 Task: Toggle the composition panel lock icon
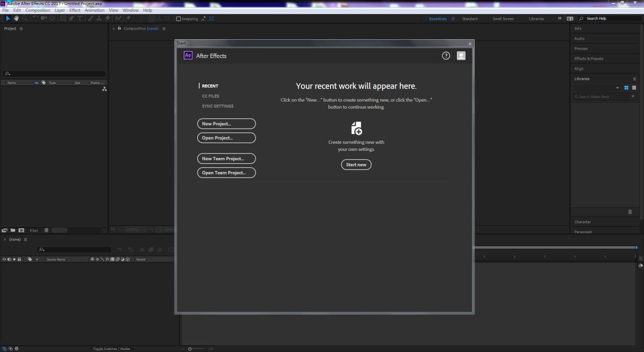tap(119, 28)
